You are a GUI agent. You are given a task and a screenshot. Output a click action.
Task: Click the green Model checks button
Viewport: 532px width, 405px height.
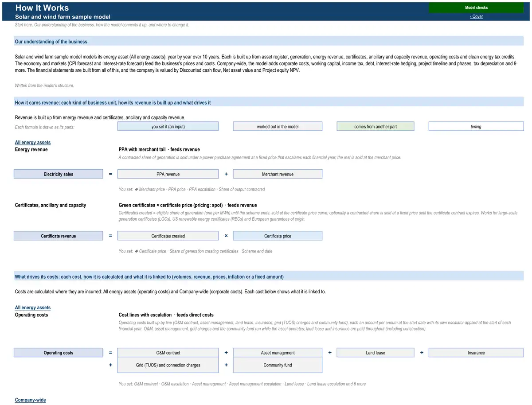(476, 8)
